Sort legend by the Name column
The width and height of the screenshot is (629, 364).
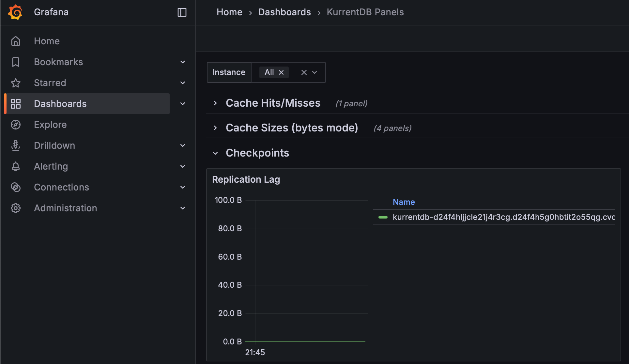click(x=404, y=202)
